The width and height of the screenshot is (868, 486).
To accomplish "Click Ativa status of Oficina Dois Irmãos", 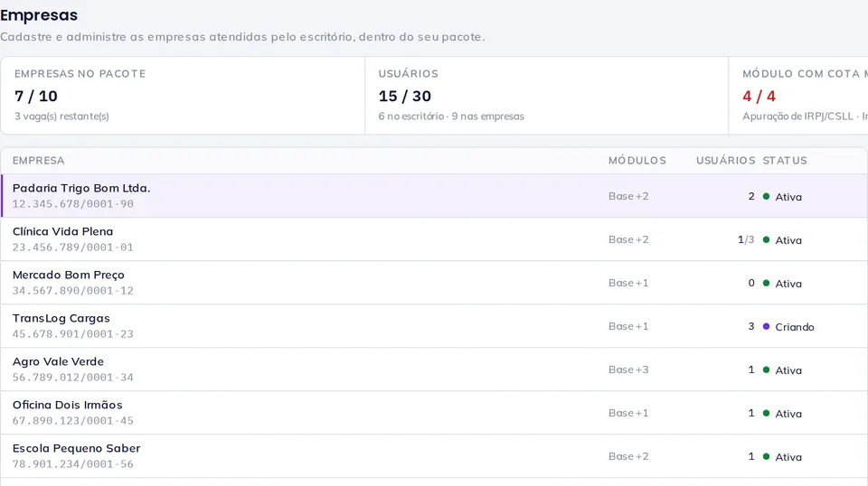I will pos(782,414).
